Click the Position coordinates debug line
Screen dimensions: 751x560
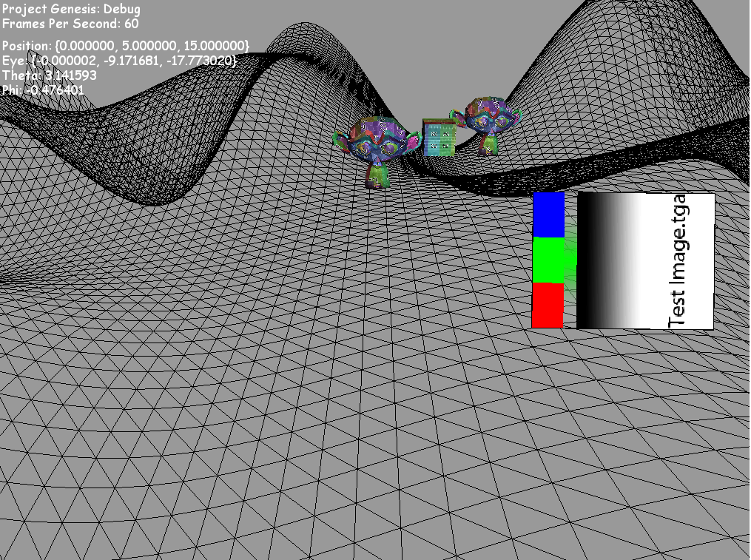tap(126, 46)
